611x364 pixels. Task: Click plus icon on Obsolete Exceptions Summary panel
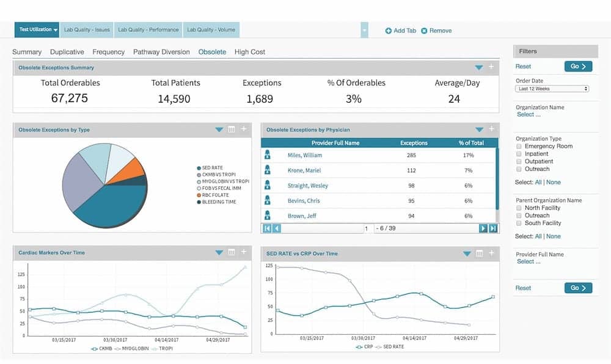pos(491,67)
